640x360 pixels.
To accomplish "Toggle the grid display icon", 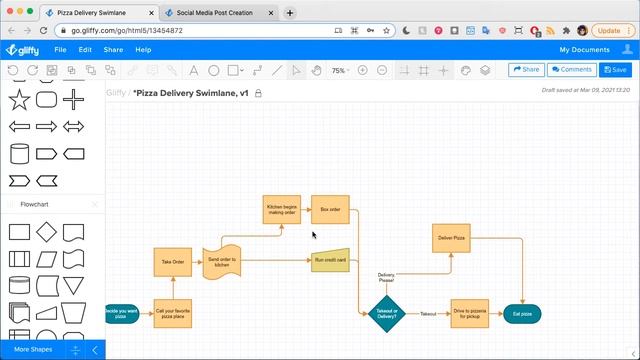I will click(x=424, y=70).
